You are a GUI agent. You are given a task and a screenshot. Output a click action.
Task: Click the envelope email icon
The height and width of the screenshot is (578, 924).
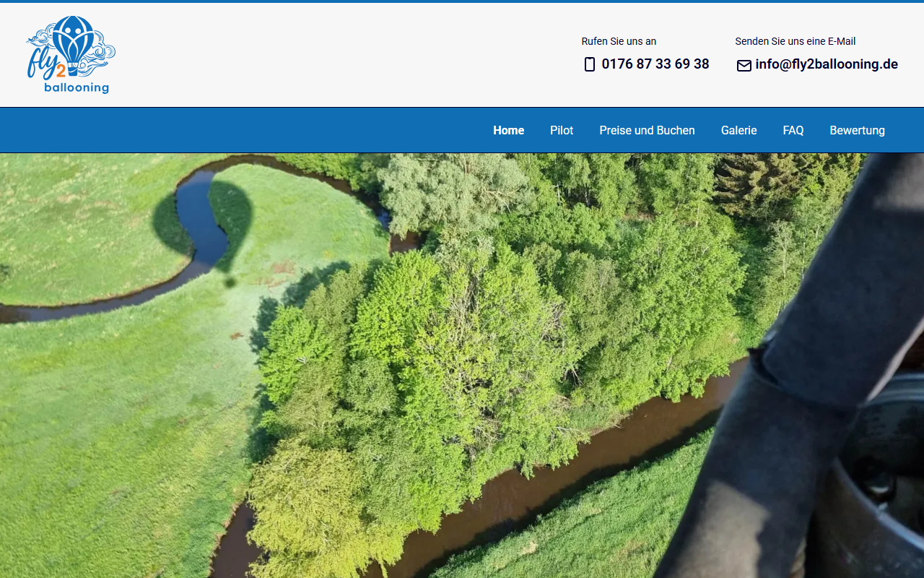(744, 66)
